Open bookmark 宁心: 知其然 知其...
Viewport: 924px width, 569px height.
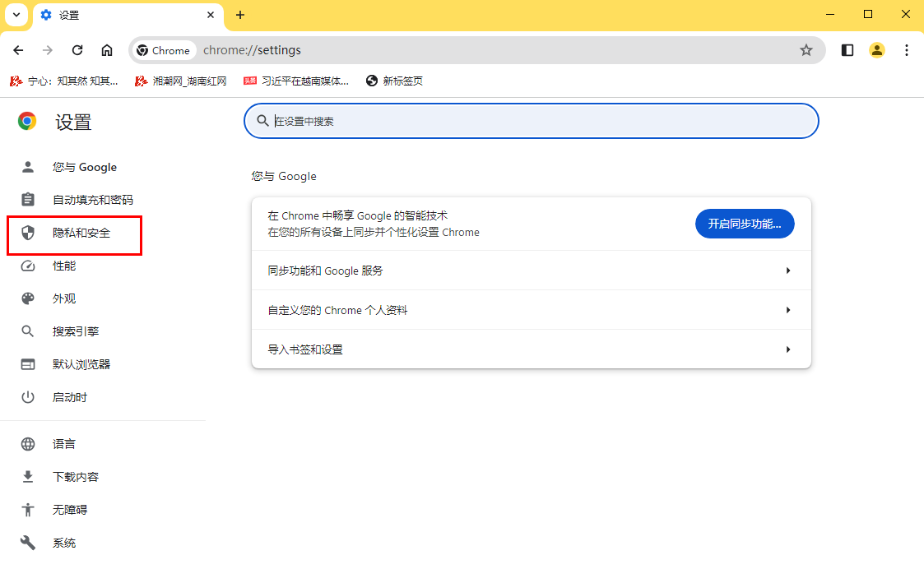tap(64, 81)
